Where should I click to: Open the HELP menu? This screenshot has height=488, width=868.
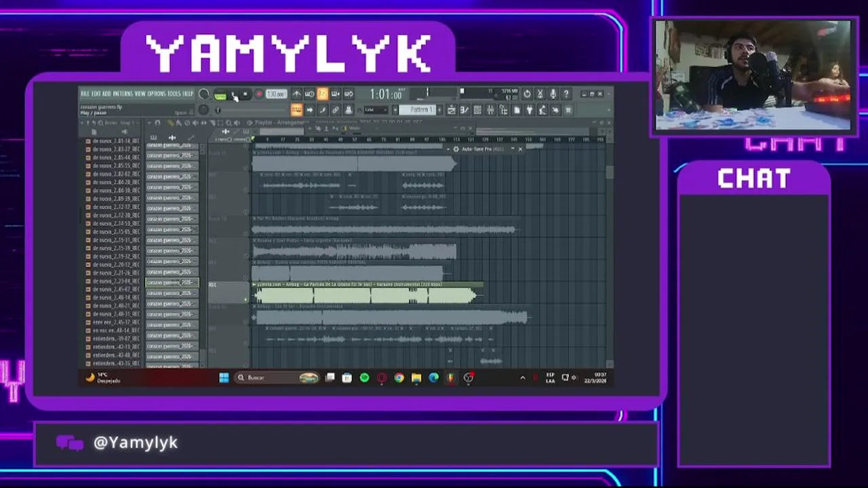(x=188, y=94)
